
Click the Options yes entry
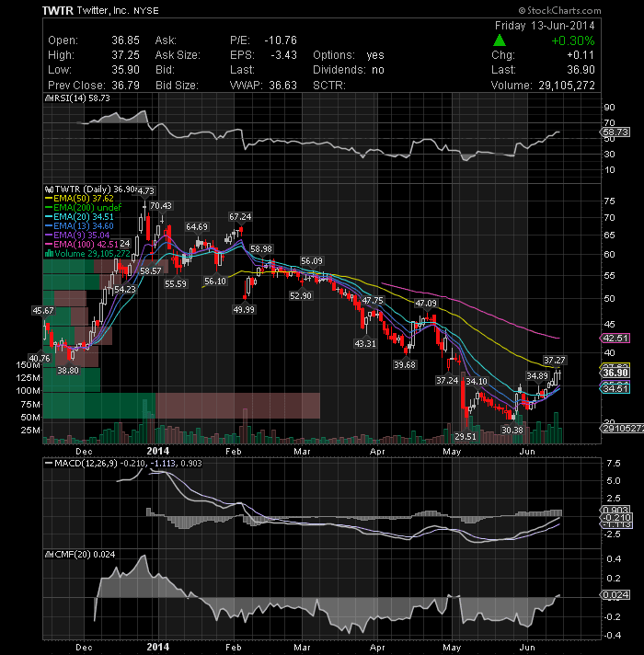point(349,55)
